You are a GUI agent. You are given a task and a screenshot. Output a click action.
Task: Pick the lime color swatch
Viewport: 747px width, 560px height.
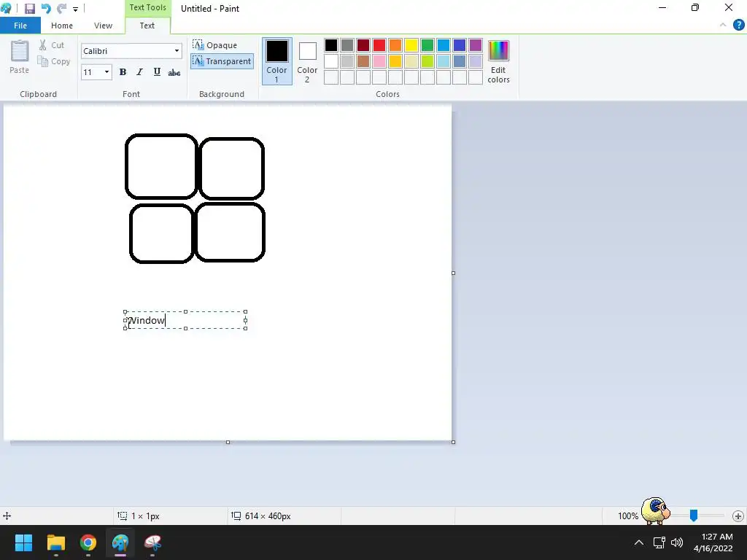(427, 61)
